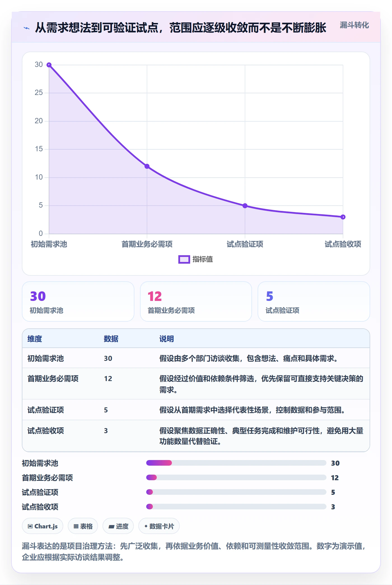Viewport: 392px width, 585px height.
Task: Click the description starting 假设聚焦数据正确性
Action: 261,436
